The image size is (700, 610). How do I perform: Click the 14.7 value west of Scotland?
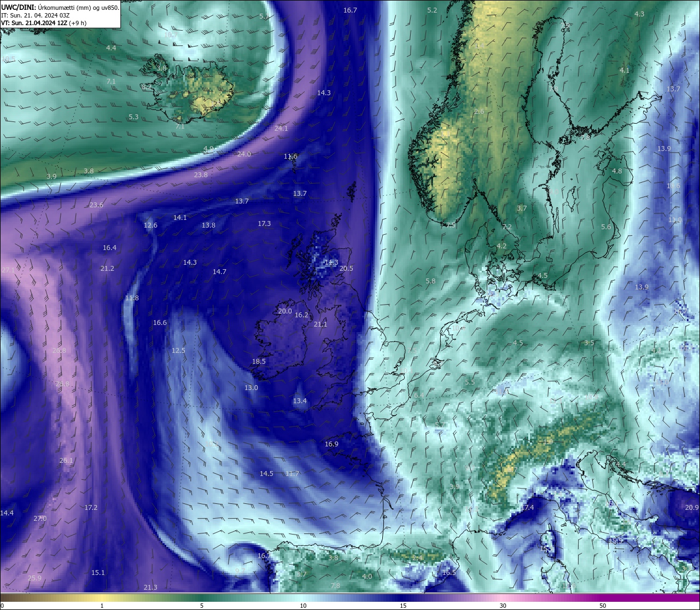(x=219, y=272)
